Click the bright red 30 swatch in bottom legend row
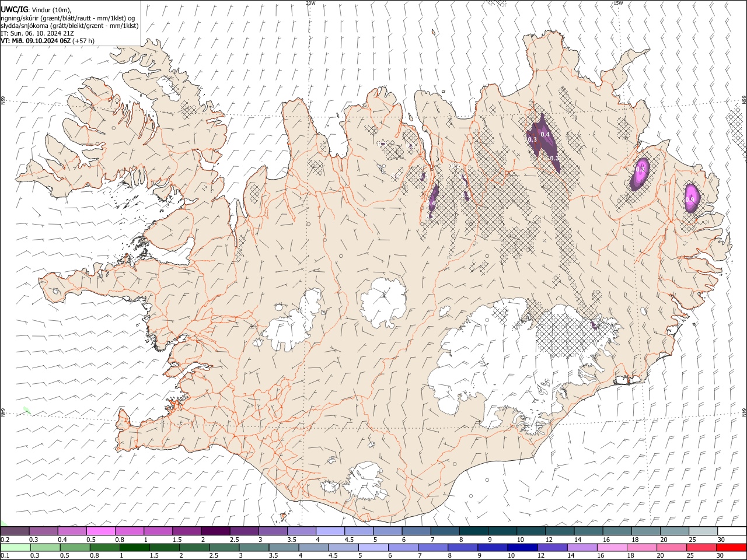 coord(731,548)
